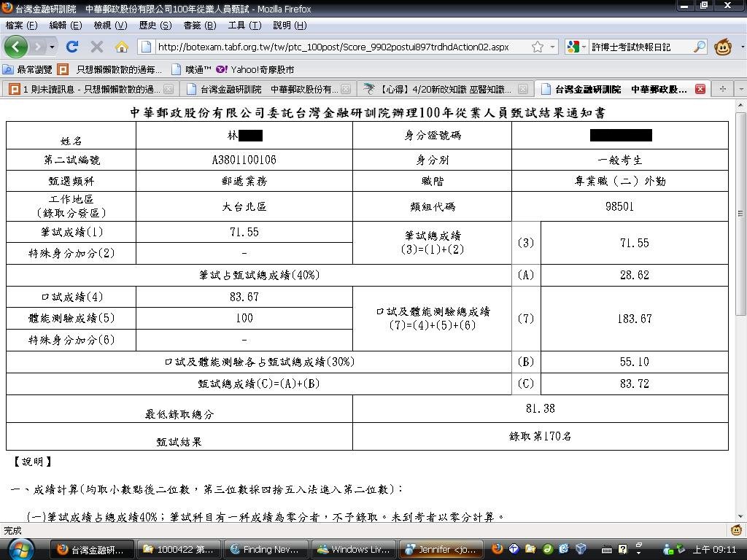Close the 【心得】4/20新政知識 tab
The width and height of the screenshot is (747, 560).
(x=522, y=89)
